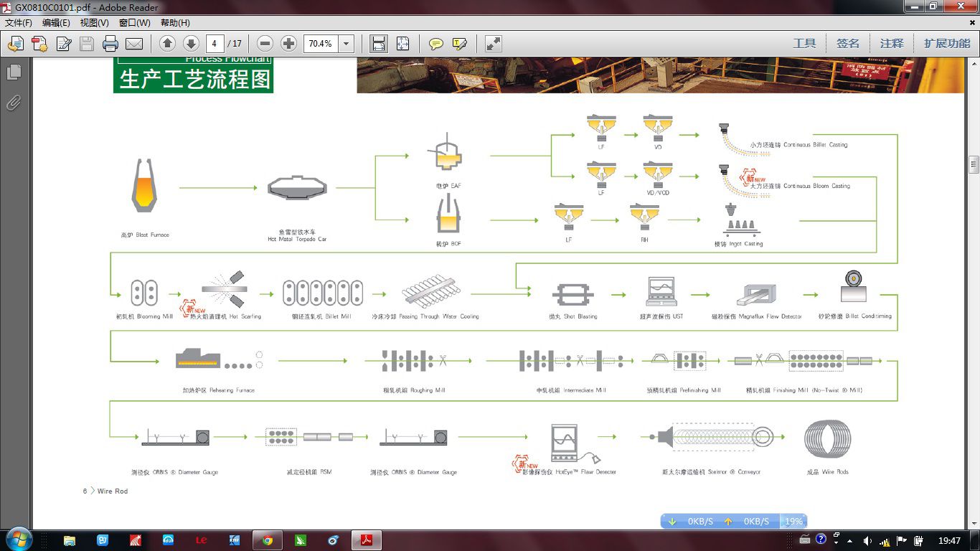
Task: Click the '成品 Wire Rods' label
Action: click(x=827, y=472)
